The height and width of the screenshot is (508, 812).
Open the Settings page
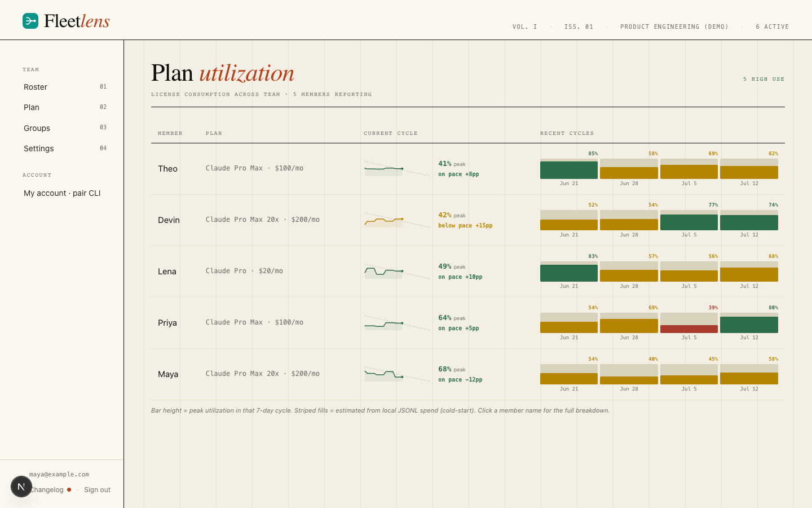tap(65, 148)
